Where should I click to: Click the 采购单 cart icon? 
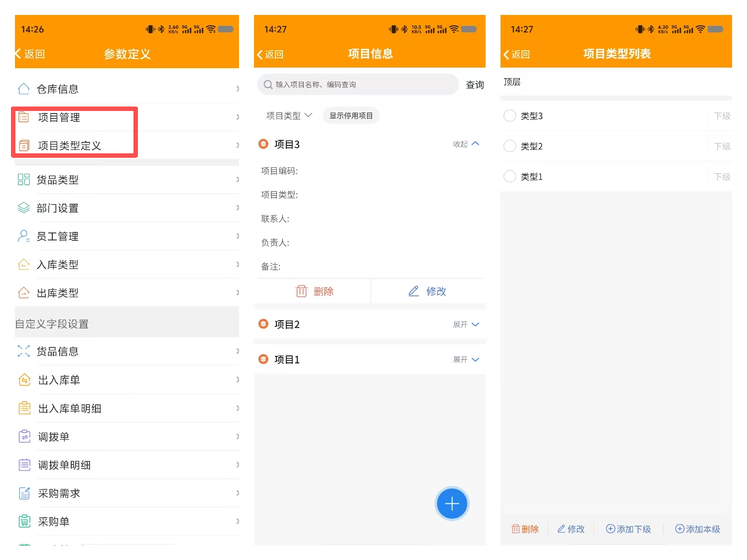tap(24, 522)
